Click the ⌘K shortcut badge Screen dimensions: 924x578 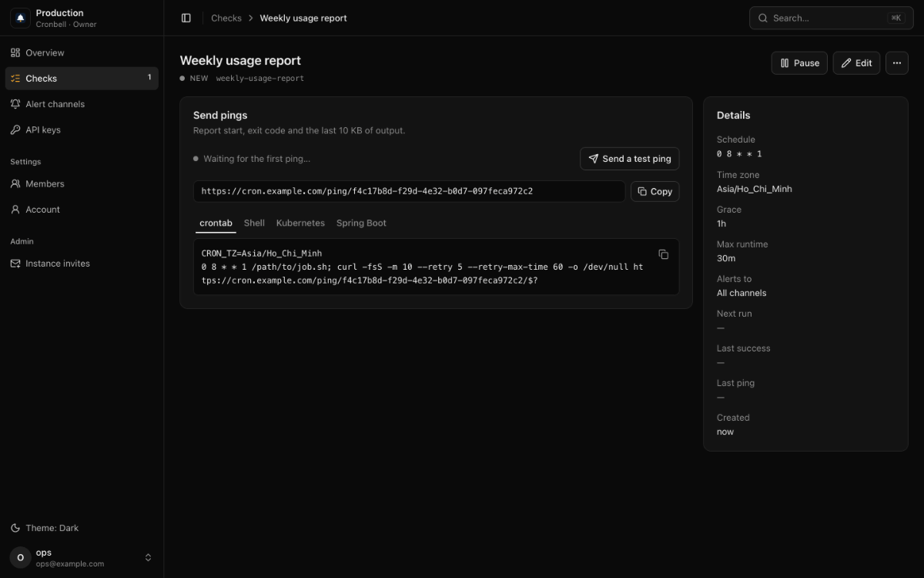pyautogui.click(x=896, y=18)
